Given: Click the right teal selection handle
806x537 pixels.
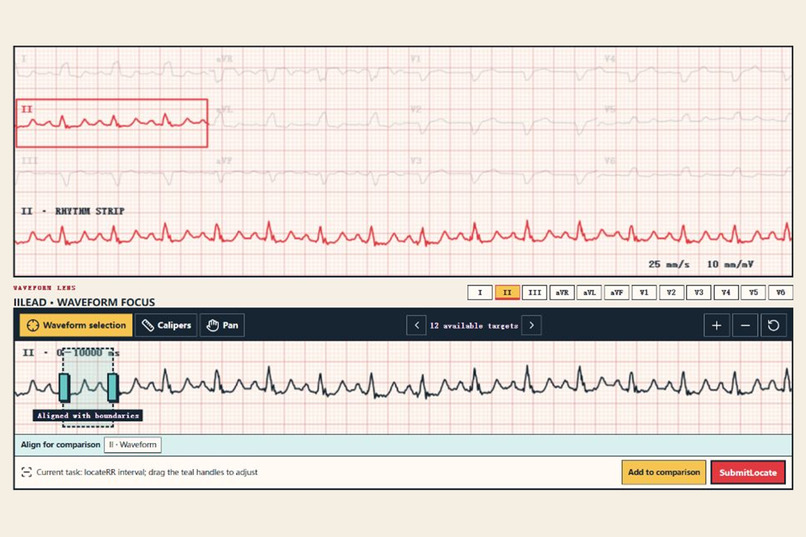Looking at the screenshot, I should (x=113, y=388).
